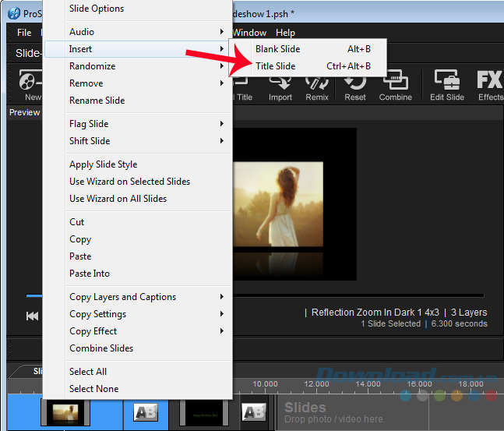This screenshot has height=431, width=504.
Task: Insert a Blank Slide
Action: (x=308, y=49)
